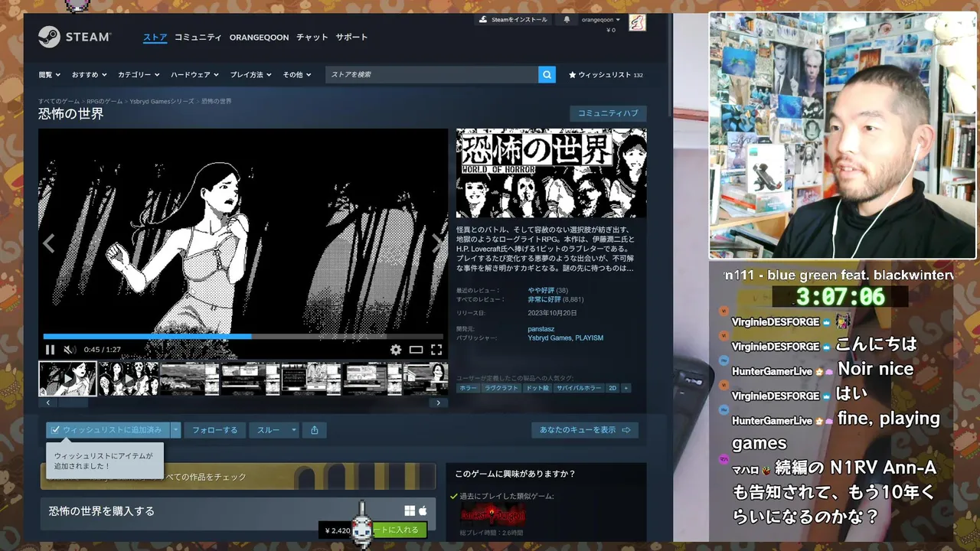This screenshot has width=980, height=551.
Task: Open the 非常に好評 all reviews link
Action: (544, 300)
